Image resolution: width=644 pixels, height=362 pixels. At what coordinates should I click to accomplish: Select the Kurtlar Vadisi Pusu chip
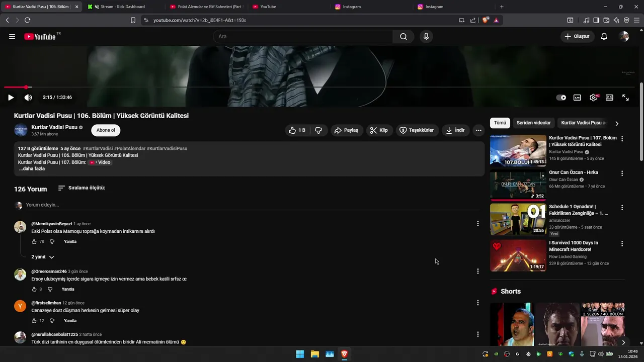click(584, 123)
